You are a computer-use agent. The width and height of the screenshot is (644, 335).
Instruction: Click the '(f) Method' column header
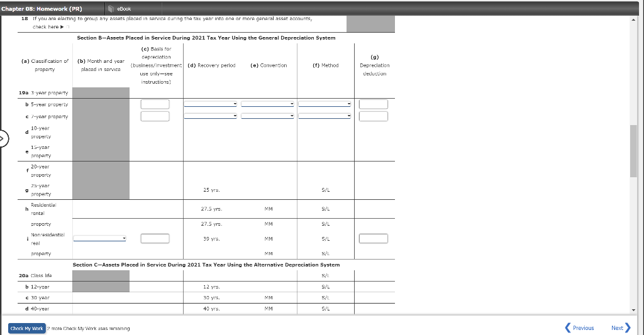click(326, 65)
